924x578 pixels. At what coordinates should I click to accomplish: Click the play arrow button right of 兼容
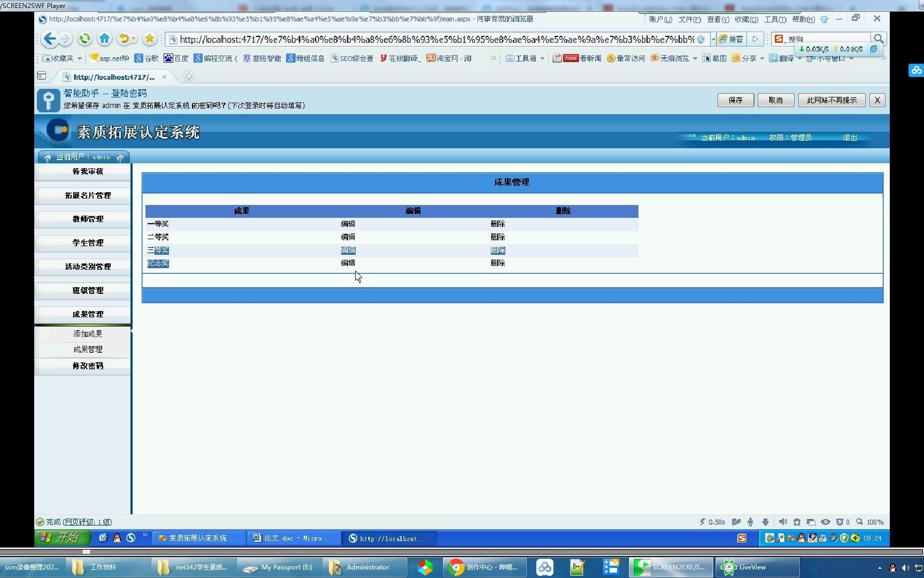(755, 39)
